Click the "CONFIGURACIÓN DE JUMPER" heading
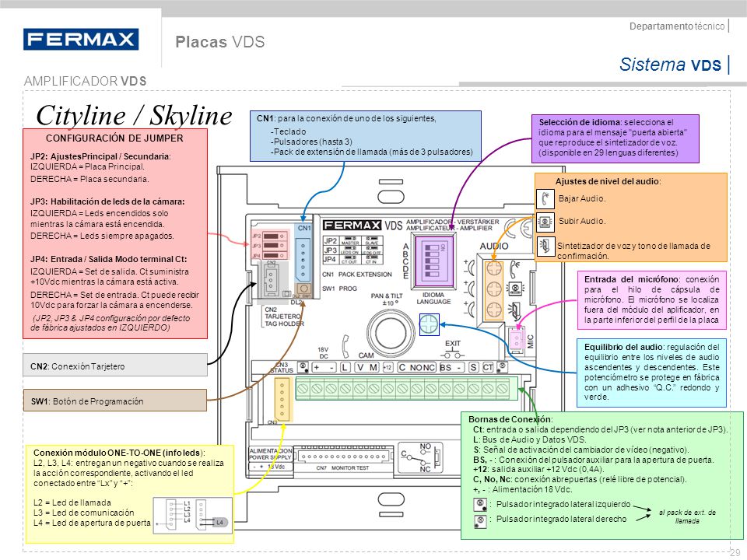Screen dimensions: 747x560 click(114, 138)
